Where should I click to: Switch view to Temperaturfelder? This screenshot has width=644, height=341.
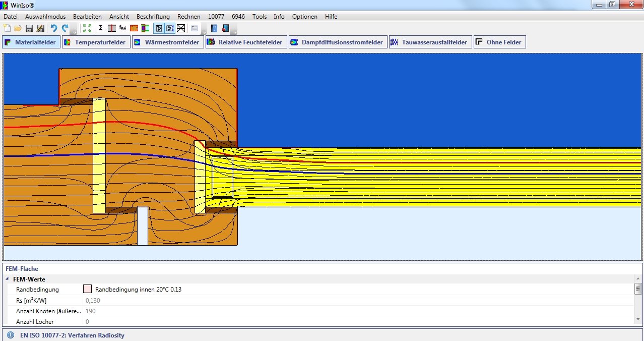click(x=96, y=42)
